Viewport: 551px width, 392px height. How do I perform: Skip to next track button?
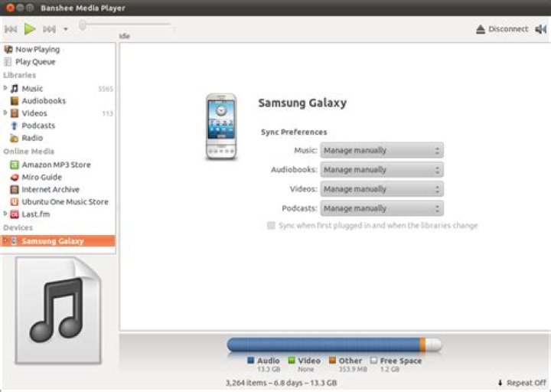tap(49, 29)
